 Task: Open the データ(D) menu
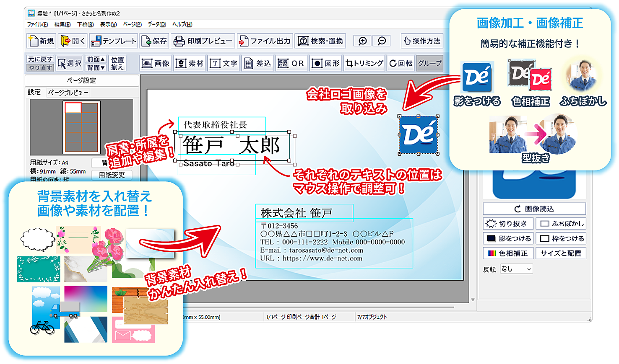pos(157,24)
